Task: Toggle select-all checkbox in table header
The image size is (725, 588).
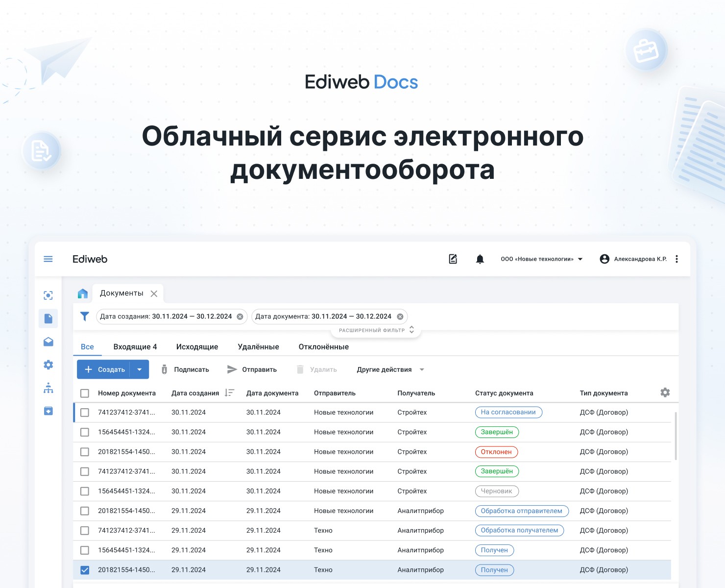Action: 85,393
